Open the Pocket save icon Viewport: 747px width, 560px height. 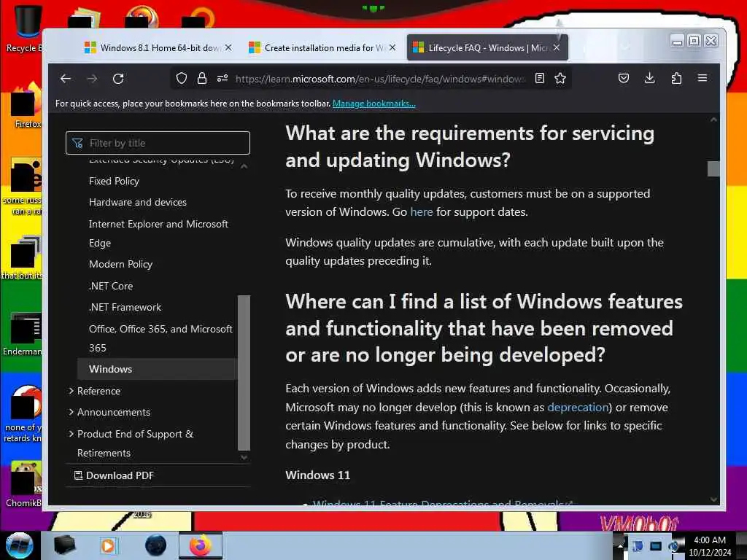[x=624, y=79]
